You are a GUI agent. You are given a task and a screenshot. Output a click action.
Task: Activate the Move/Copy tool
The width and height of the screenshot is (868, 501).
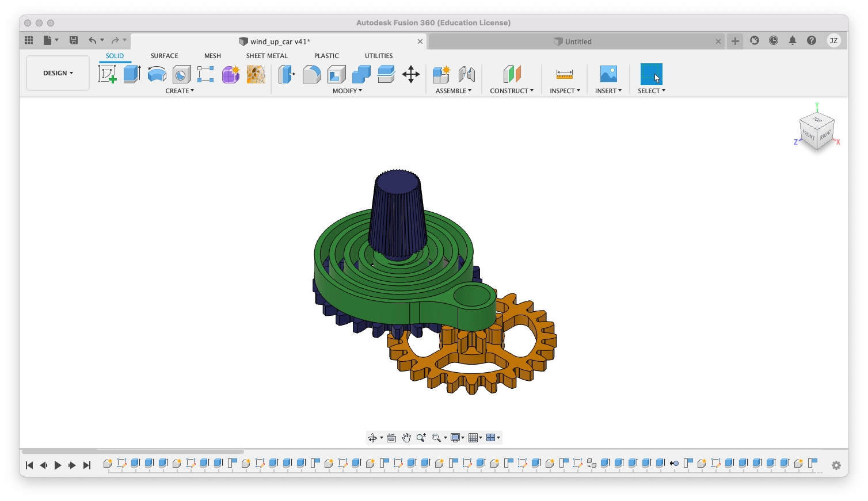(x=411, y=74)
